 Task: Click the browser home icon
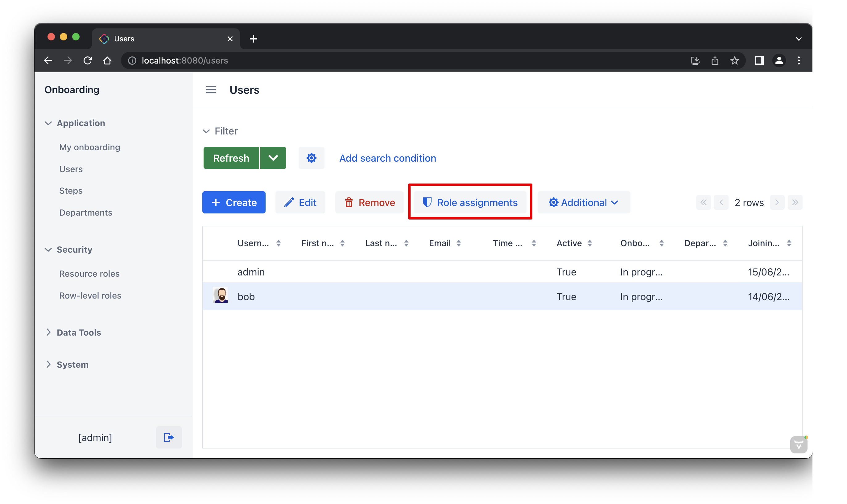click(x=107, y=60)
